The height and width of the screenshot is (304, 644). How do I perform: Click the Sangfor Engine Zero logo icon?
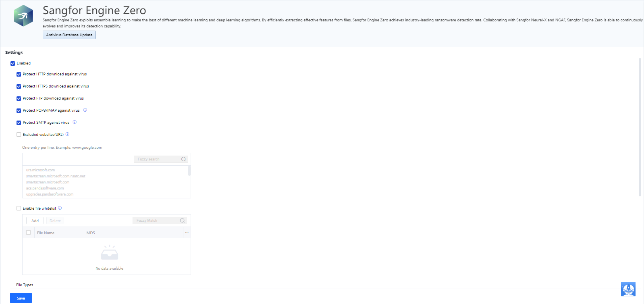[x=23, y=16]
